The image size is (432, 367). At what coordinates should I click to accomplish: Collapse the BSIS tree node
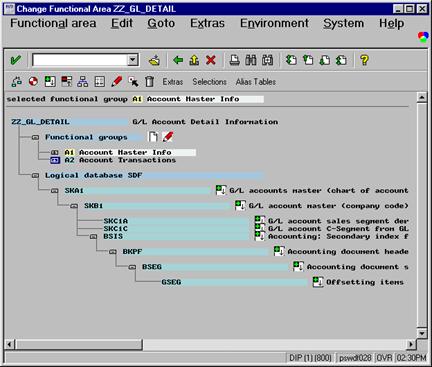tap(94, 236)
